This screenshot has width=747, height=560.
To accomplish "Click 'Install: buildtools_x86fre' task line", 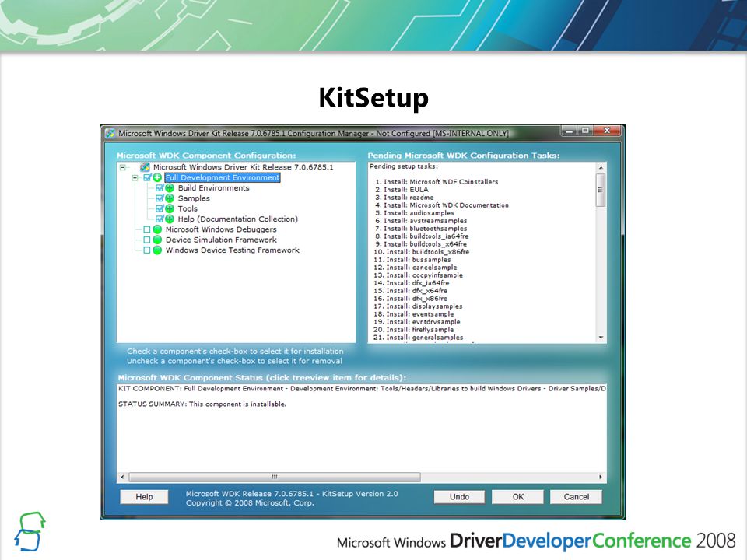I will (x=422, y=252).
